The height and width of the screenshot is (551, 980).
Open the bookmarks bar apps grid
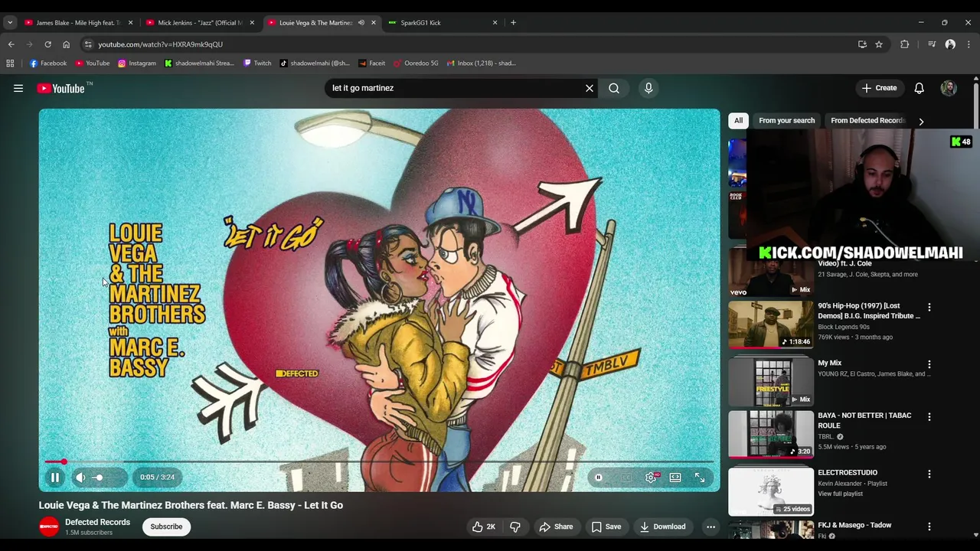point(10,64)
